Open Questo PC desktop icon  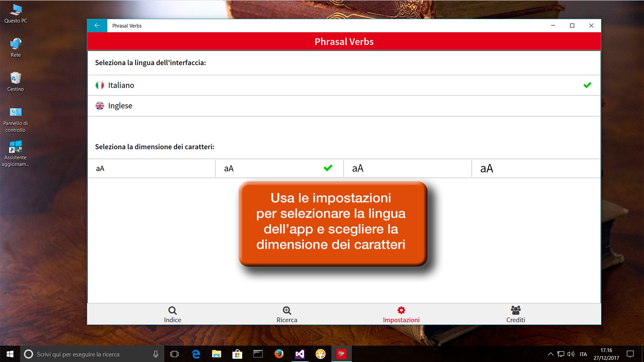coord(16,14)
